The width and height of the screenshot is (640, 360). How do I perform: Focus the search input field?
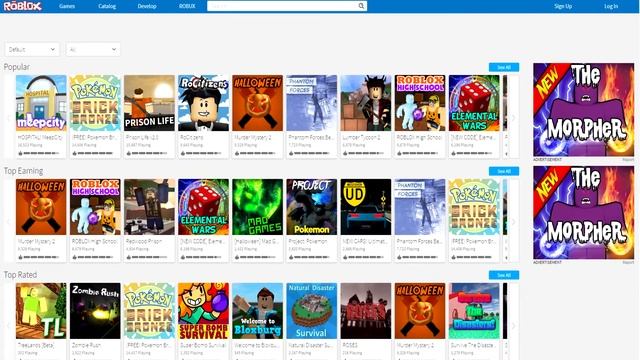(x=282, y=6)
